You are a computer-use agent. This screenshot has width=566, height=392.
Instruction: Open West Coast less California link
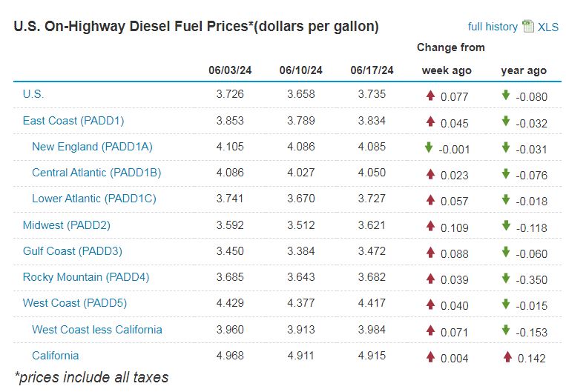click(97, 330)
